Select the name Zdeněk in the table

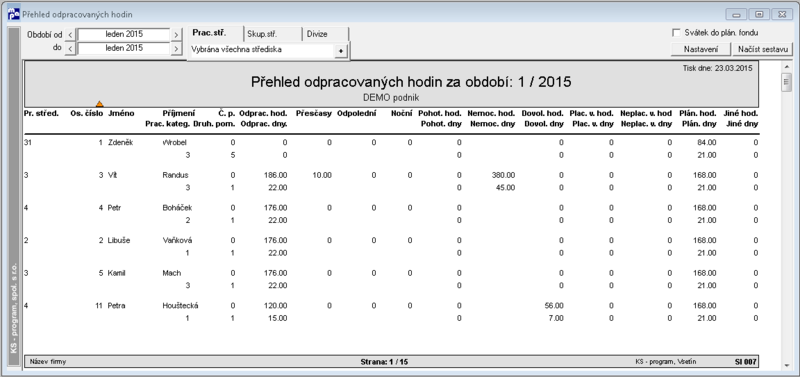(x=120, y=142)
